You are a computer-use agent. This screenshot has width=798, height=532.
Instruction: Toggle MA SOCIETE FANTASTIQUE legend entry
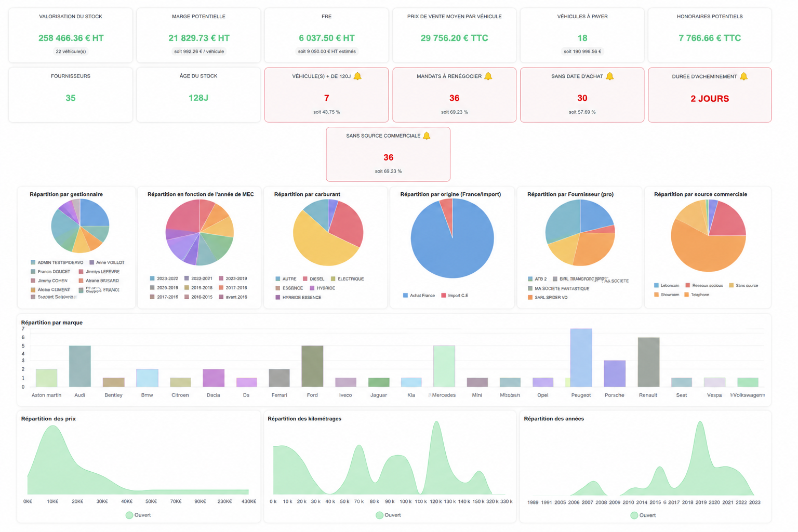(x=558, y=288)
